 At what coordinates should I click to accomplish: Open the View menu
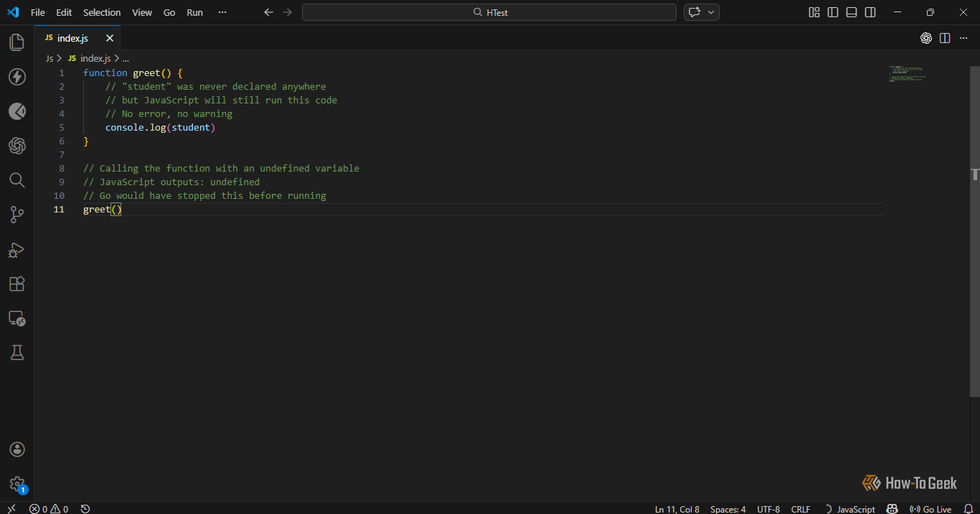tap(142, 12)
